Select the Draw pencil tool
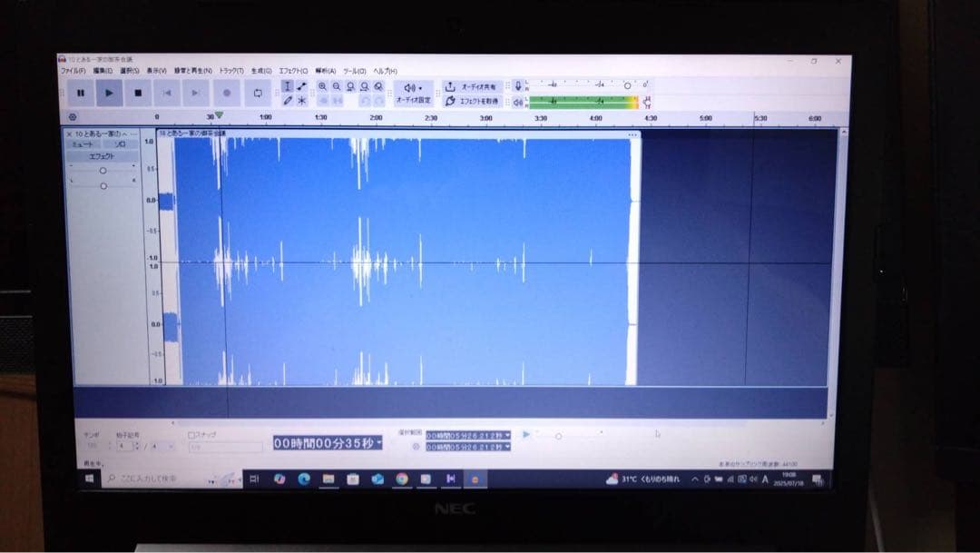 [x=288, y=101]
